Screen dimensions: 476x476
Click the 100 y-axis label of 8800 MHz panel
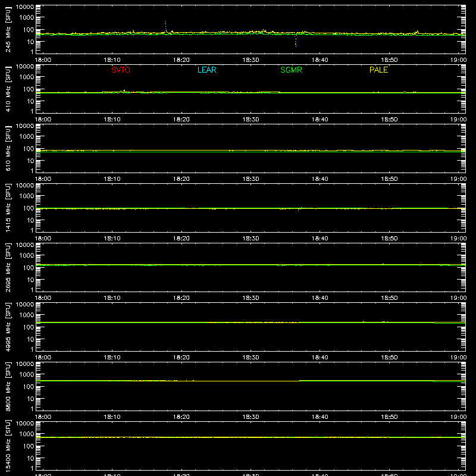[x=29, y=386]
